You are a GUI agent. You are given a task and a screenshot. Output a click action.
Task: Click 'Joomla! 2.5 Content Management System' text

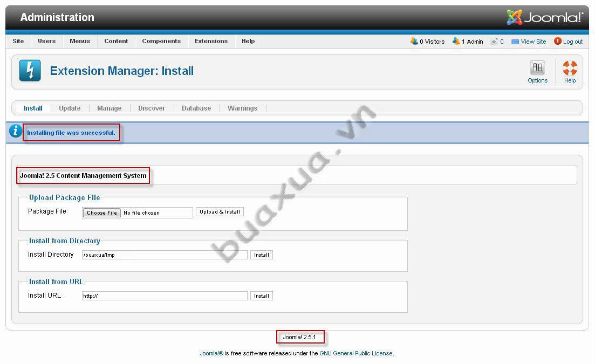pos(83,176)
